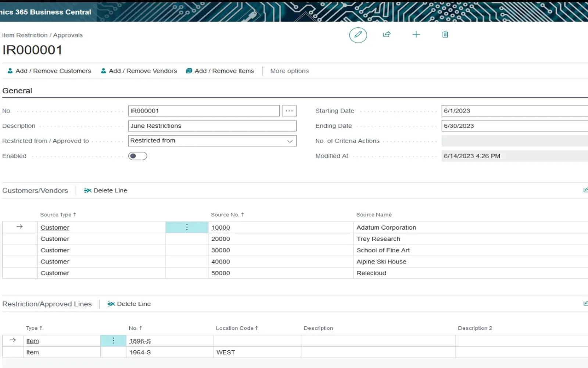The width and height of the screenshot is (588, 368).
Task: Click the Restriction/Approved Lines section title
Action: pos(47,304)
